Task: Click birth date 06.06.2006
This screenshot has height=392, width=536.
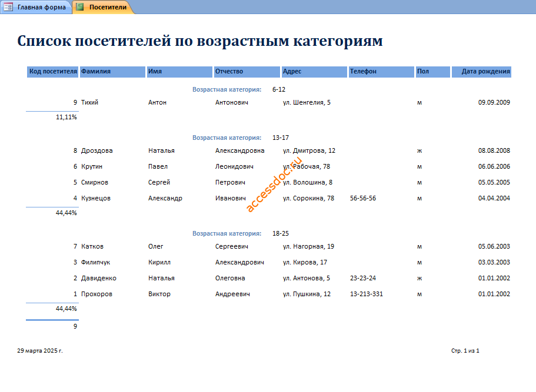Action: (x=494, y=167)
